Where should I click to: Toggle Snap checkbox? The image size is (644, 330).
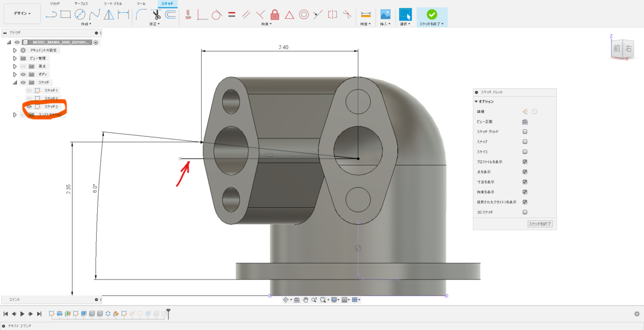525,142
